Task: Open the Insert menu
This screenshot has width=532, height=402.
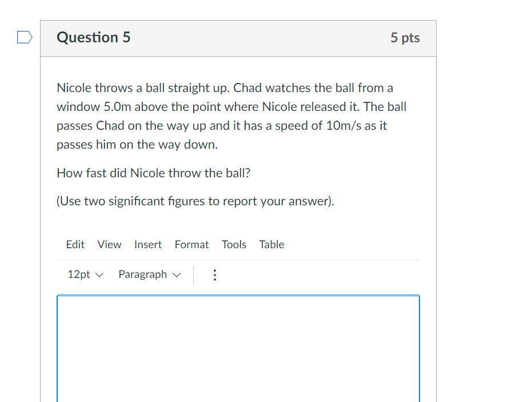Action: point(148,244)
